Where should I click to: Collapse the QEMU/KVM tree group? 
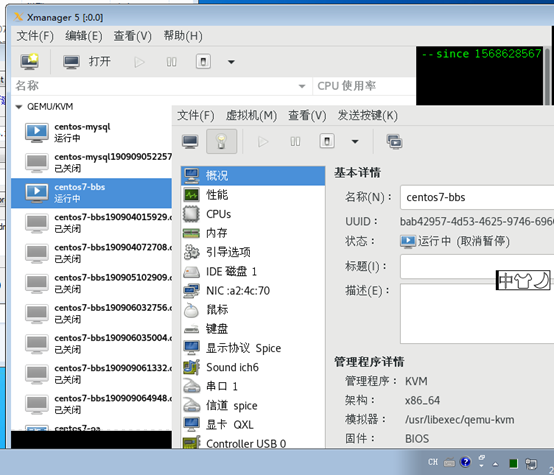tap(19, 107)
